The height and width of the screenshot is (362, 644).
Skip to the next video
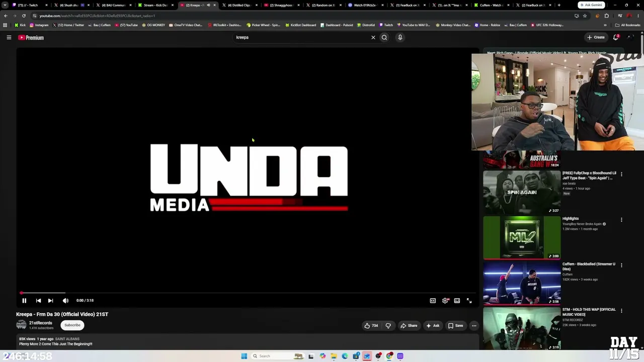(50, 301)
